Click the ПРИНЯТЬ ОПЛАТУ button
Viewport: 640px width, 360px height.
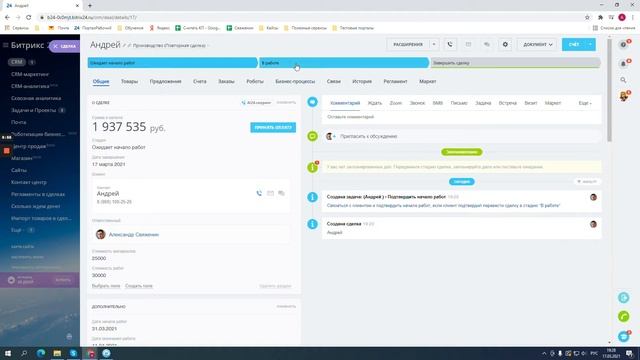pos(273,127)
